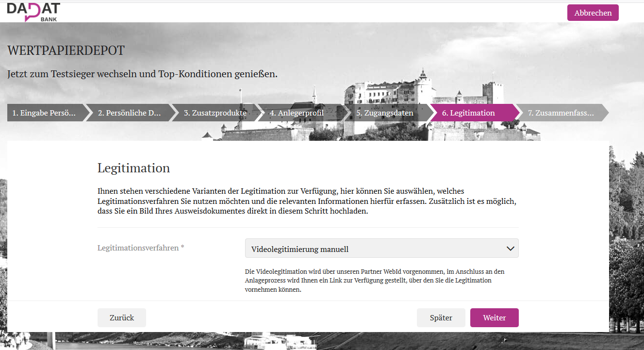The width and height of the screenshot is (644, 350).
Task: Choose the Später button
Action: 441,318
